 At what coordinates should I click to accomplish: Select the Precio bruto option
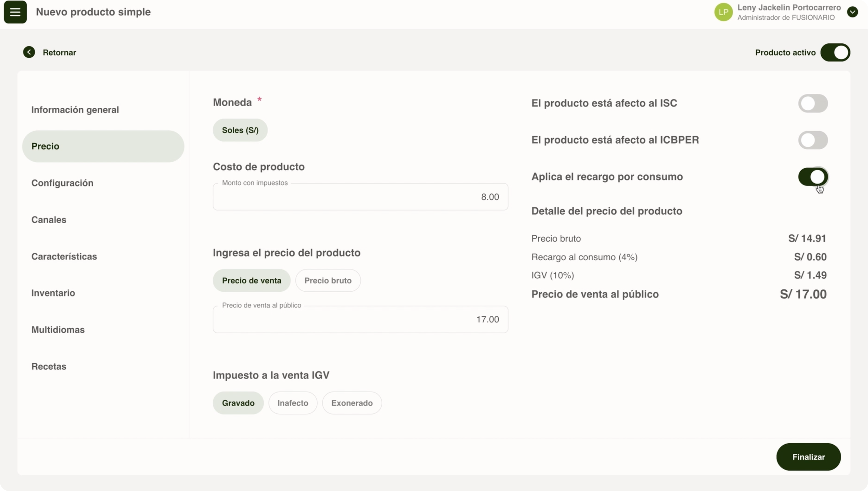click(x=328, y=281)
